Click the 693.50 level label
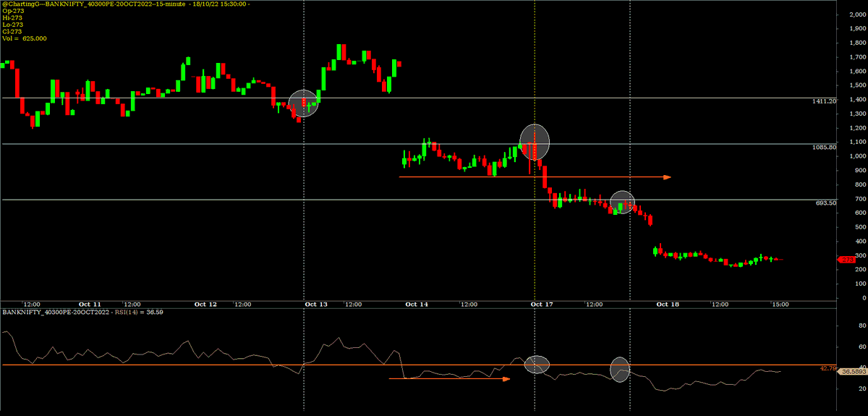 click(x=826, y=203)
